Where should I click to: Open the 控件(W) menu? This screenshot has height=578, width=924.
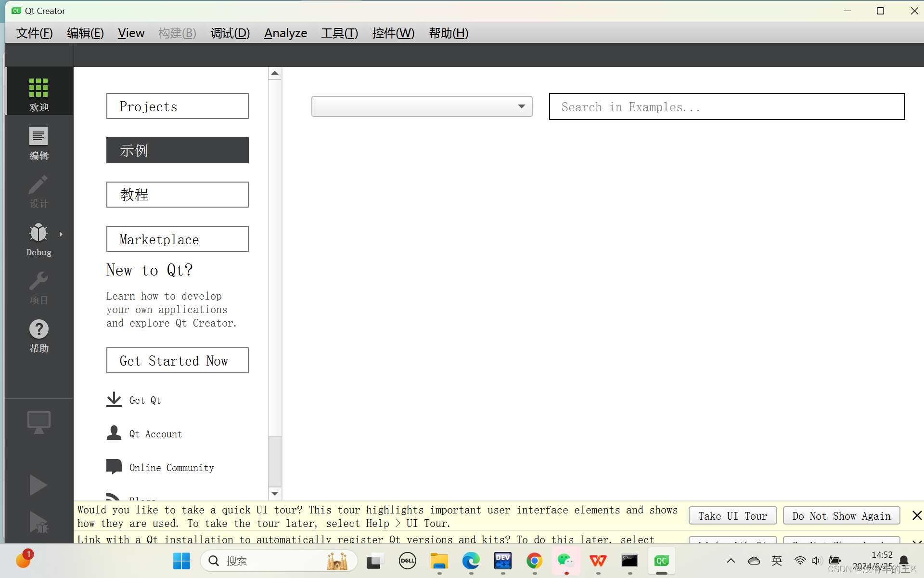coord(393,33)
